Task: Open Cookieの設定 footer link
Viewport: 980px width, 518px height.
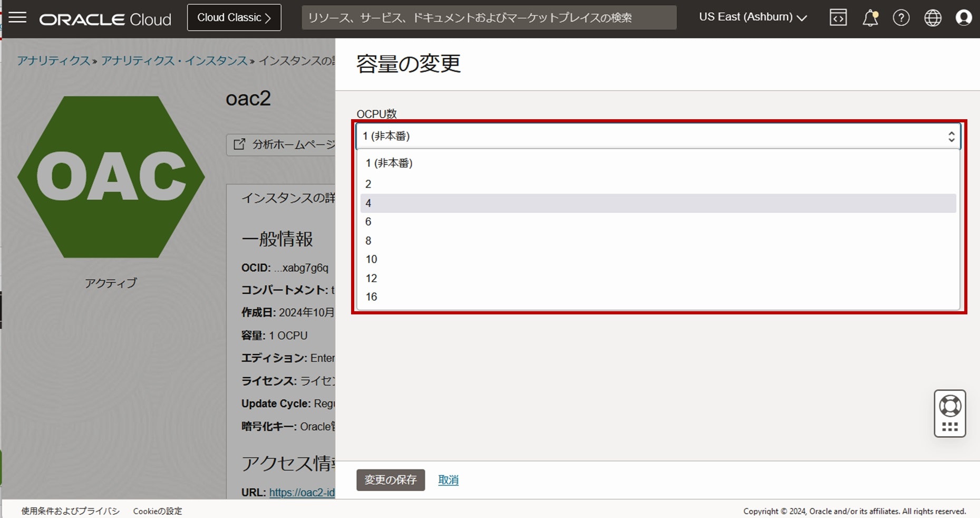Action: [x=157, y=511]
